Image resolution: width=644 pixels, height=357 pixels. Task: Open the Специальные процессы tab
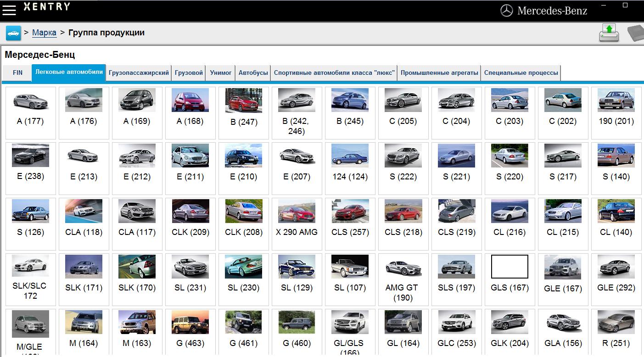(x=521, y=73)
